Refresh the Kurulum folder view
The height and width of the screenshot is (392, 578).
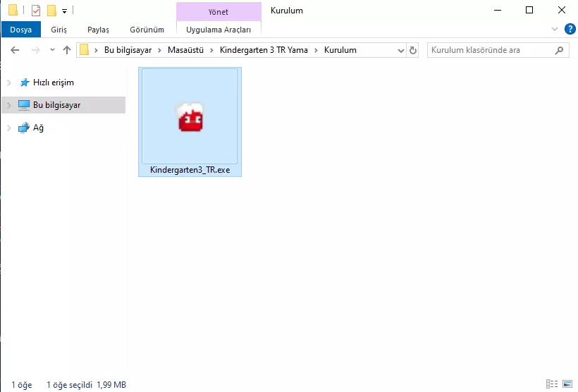pyautogui.click(x=413, y=50)
